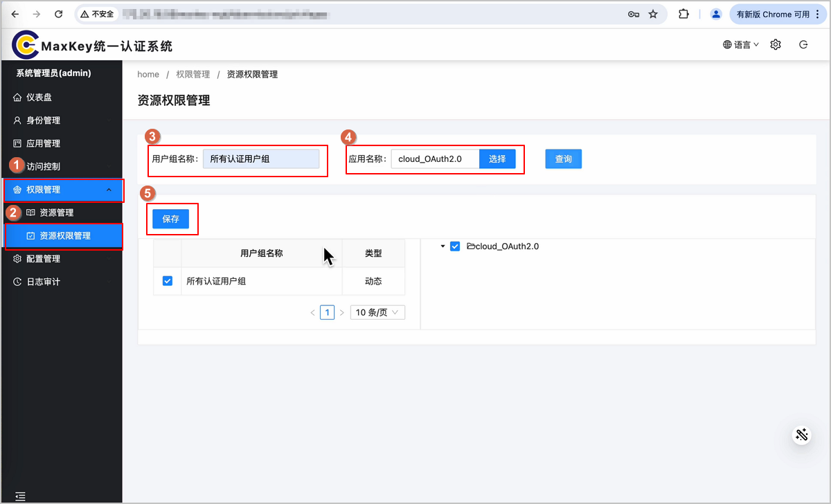Uncheck the cloud_OAuth2.0 tree checkbox
This screenshot has width=831, height=504.
click(x=455, y=246)
